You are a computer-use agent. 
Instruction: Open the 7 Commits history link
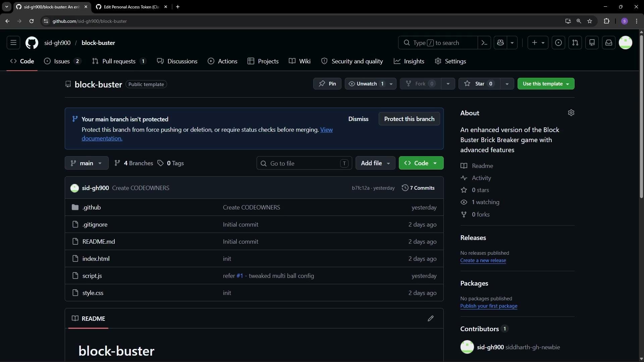click(x=418, y=188)
